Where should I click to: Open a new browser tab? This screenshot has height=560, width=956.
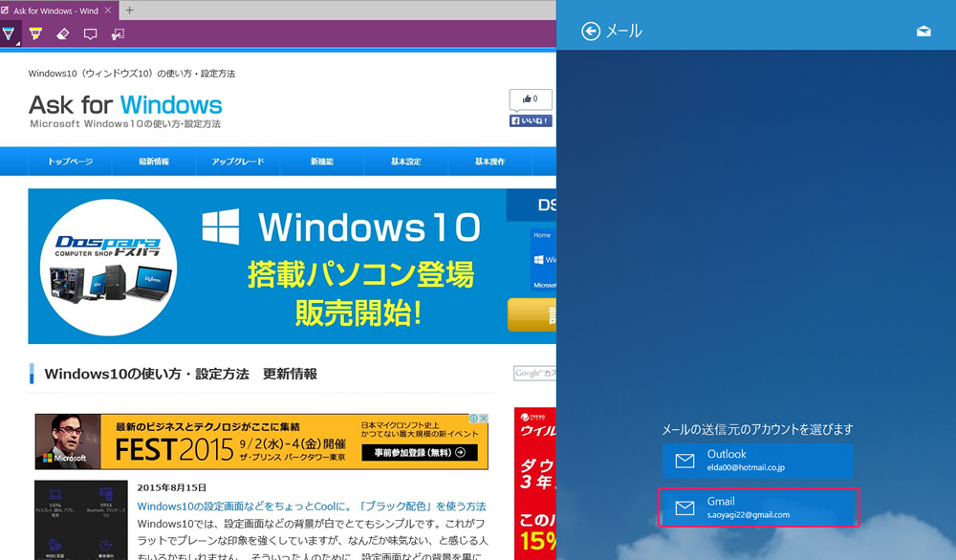click(129, 11)
